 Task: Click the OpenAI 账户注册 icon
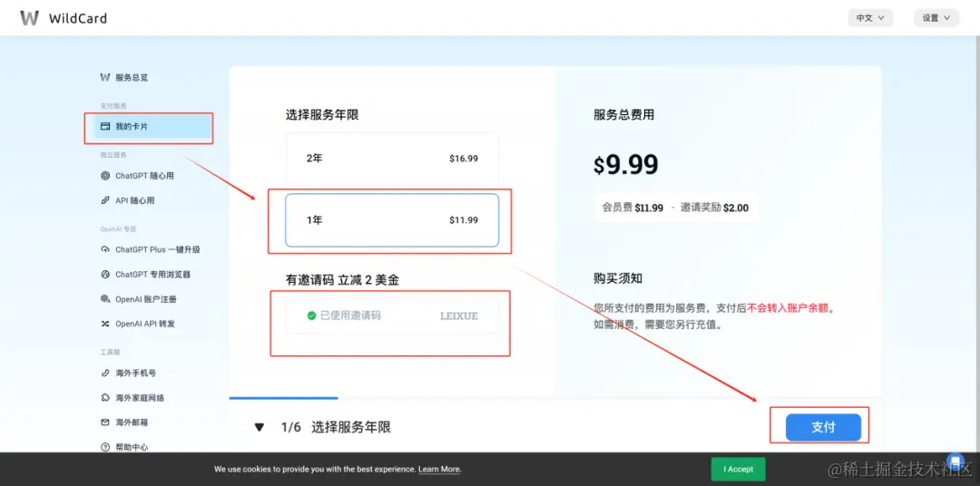[x=105, y=299]
